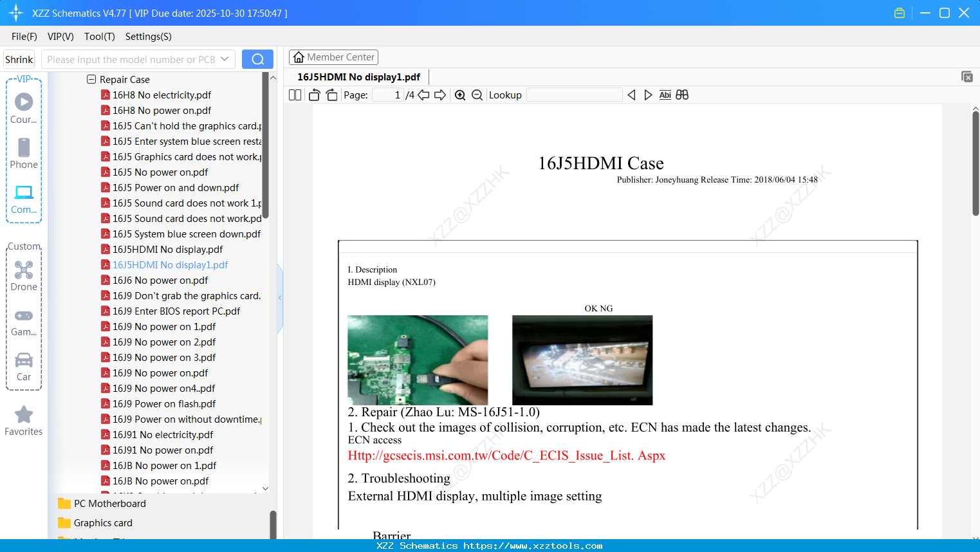Open 16J9 No power on 2.pdf
Screen dimensions: 980x552
click(164, 342)
